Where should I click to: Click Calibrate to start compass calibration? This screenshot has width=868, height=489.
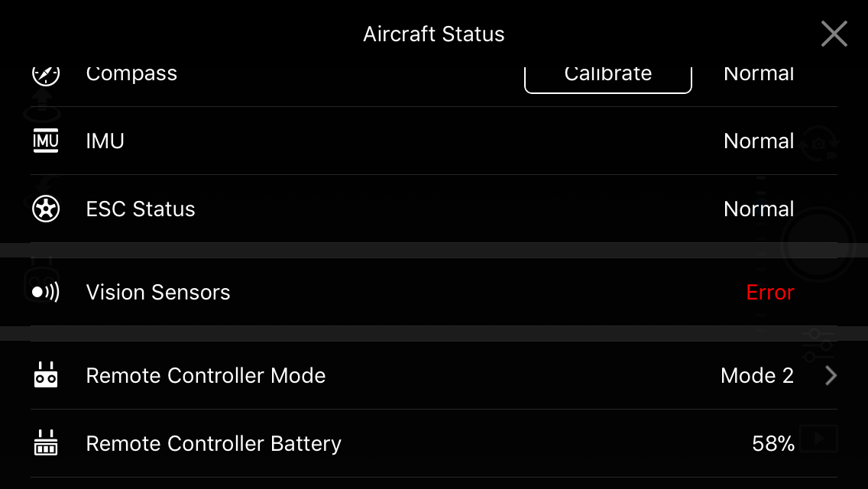tap(607, 73)
